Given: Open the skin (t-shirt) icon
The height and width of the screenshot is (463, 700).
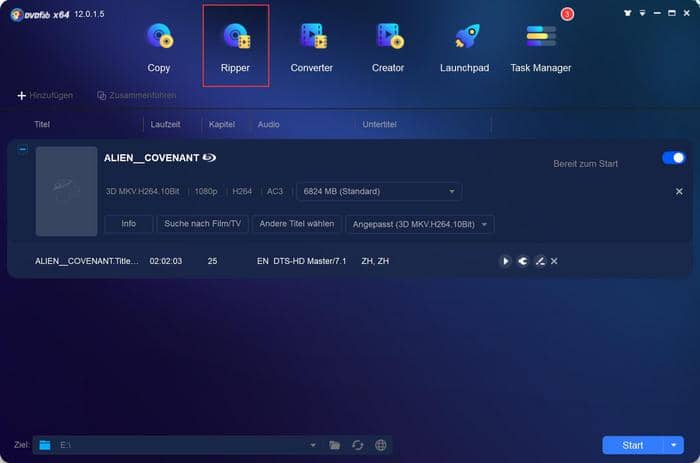Looking at the screenshot, I should tap(628, 13).
